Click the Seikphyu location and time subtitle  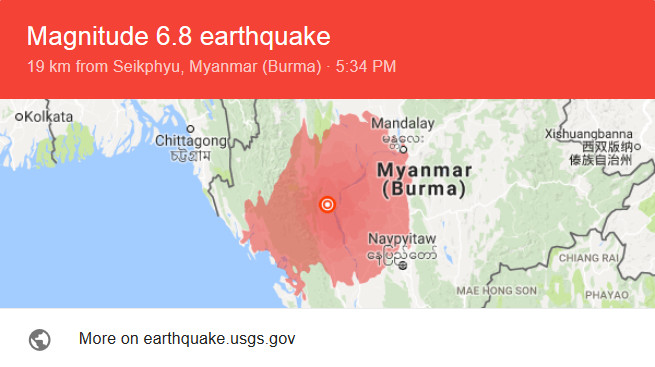[211, 67]
